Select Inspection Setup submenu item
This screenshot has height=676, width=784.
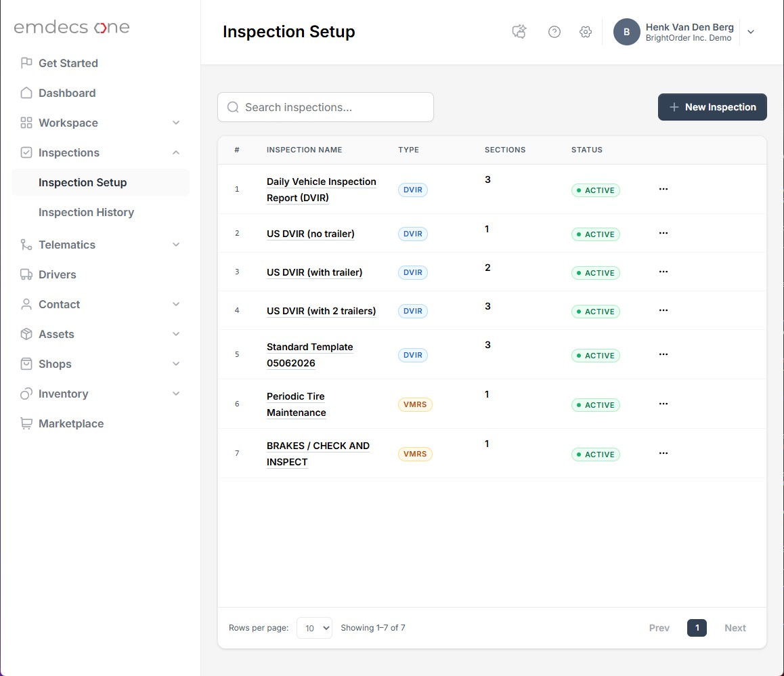pos(100,183)
